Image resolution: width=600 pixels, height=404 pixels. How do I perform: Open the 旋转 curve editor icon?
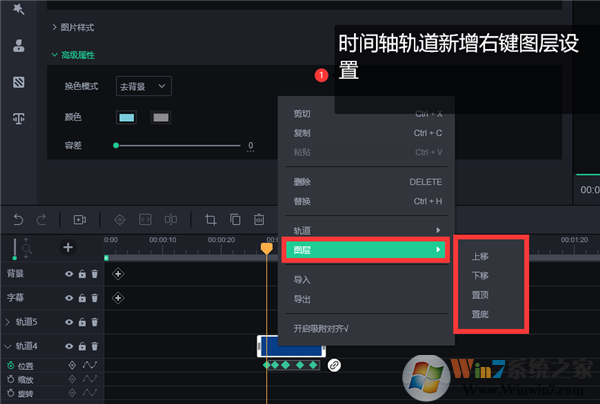(90, 393)
